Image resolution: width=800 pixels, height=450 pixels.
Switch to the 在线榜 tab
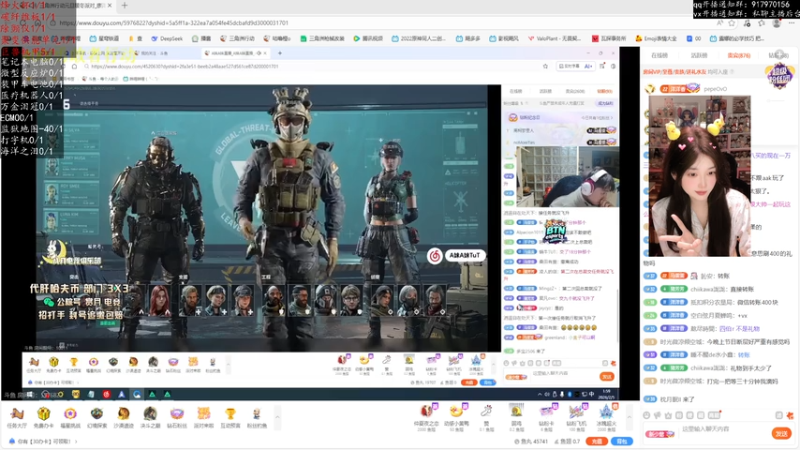point(659,55)
